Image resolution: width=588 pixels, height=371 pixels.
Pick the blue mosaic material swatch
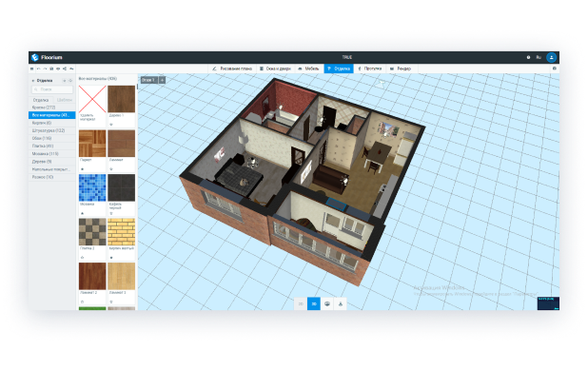click(92, 187)
